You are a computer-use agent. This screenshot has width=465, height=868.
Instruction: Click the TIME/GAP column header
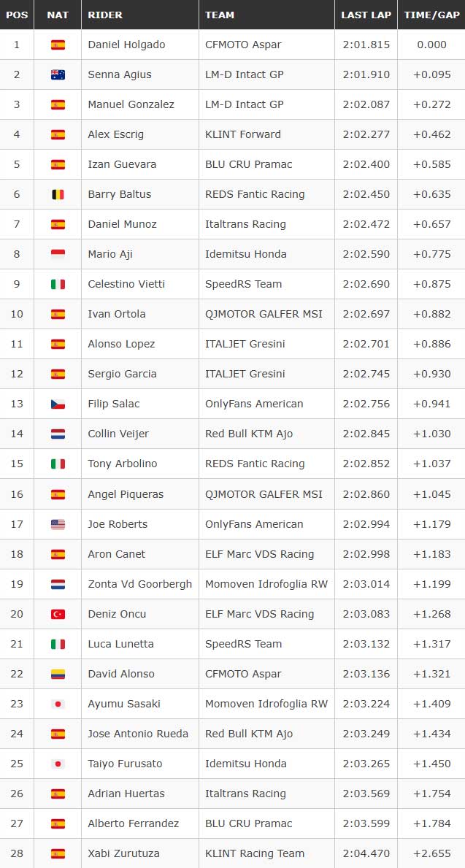coord(432,15)
